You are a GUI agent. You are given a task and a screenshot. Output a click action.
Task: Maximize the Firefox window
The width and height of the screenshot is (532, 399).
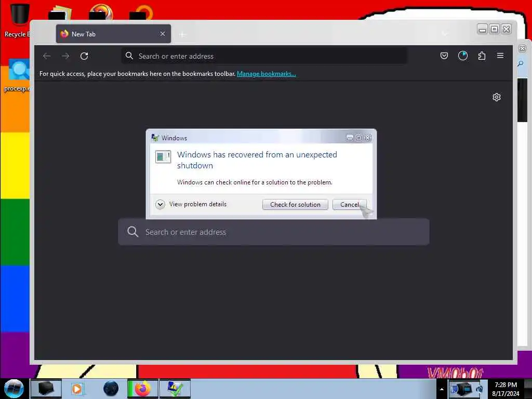pyautogui.click(x=495, y=29)
